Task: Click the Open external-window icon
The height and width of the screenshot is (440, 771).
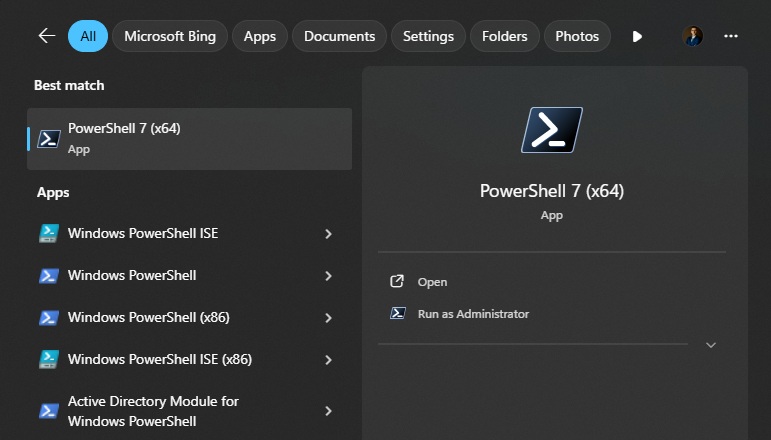Action: pyautogui.click(x=397, y=281)
